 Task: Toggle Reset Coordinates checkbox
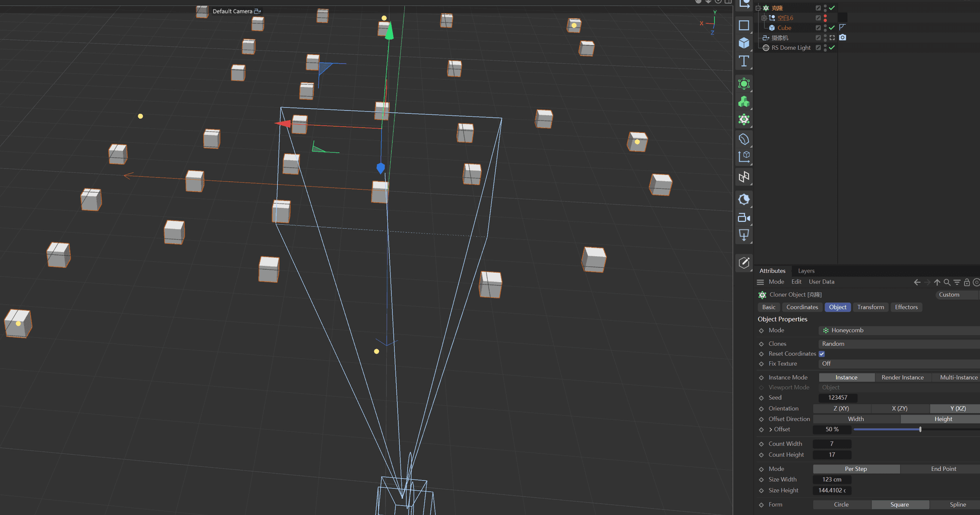click(822, 354)
